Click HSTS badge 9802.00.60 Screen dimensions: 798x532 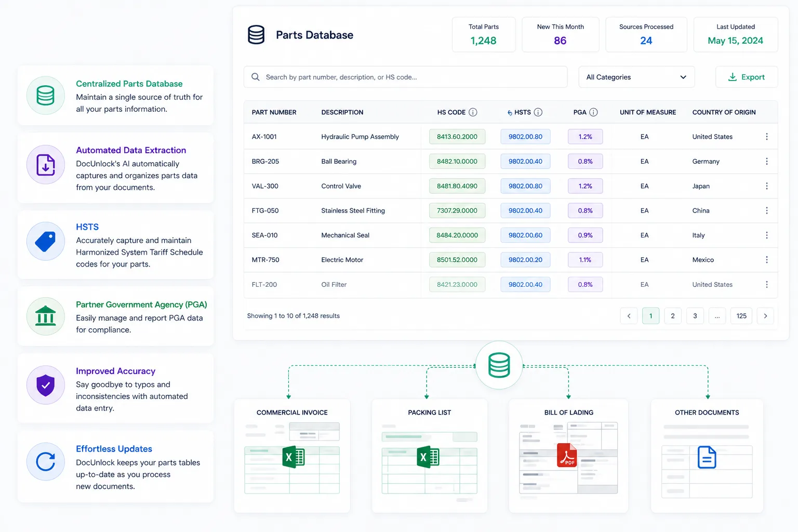coord(525,235)
